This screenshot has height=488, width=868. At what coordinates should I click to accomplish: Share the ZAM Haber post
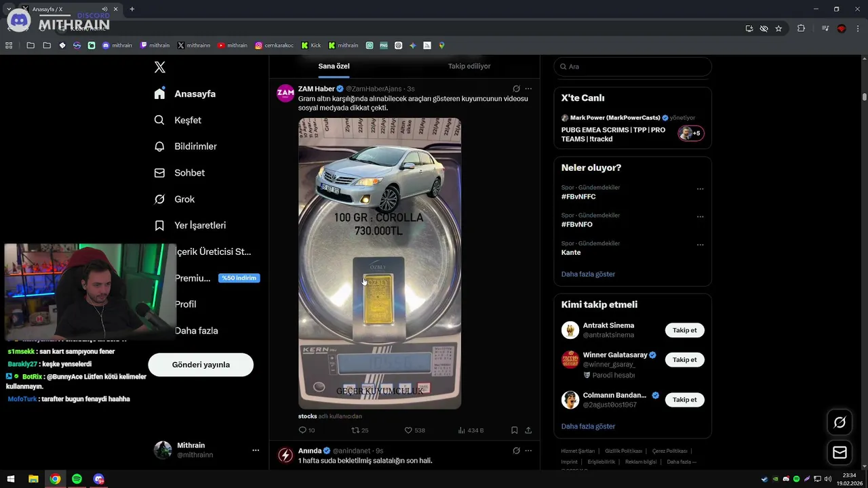[x=528, y=430]
